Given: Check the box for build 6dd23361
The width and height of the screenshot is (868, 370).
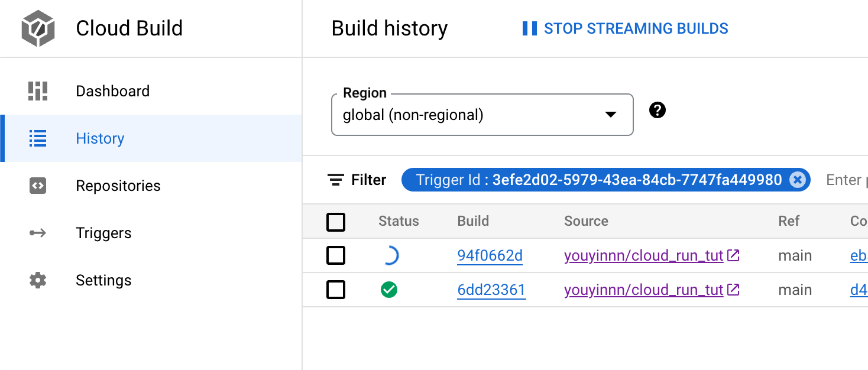Looking at the screenshot, I should pyautogui.click(x=336, y=290).
